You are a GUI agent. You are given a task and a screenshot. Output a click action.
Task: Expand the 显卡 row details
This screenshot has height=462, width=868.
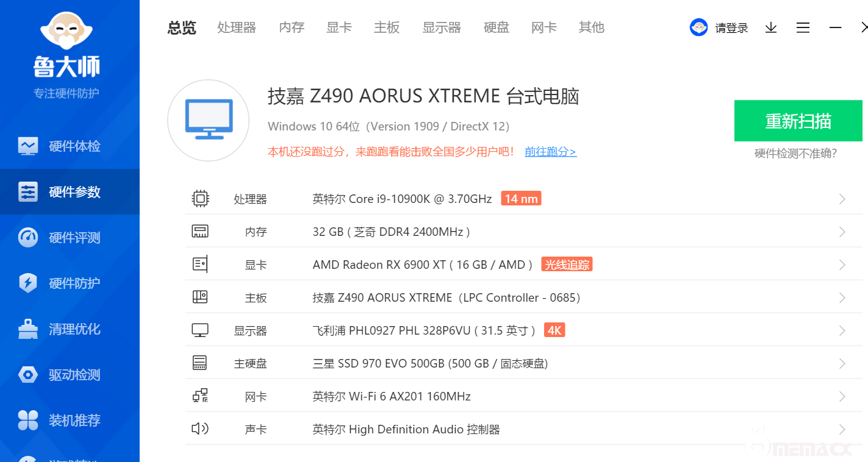(842, 264)
